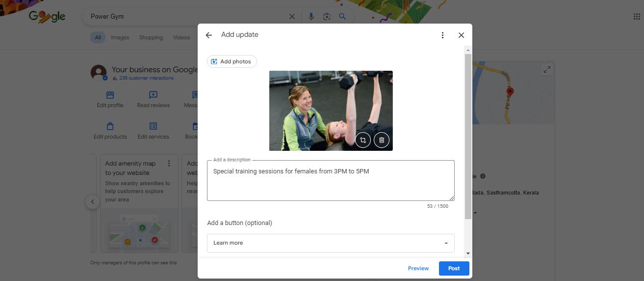
Task: Click the red location pin on map
Action: (x=510, y=91)
